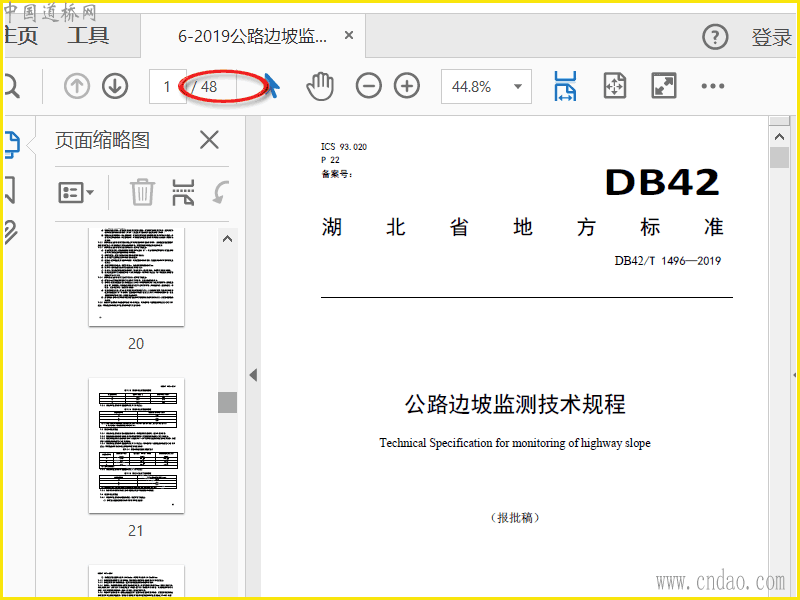Open bookmarks sidebar icon
800x600 pixels.
10,189
